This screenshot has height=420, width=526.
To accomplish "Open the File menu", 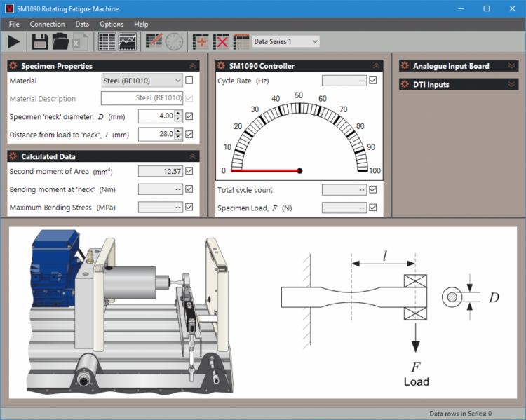I will pyautogui.click(x=14, y=24).
